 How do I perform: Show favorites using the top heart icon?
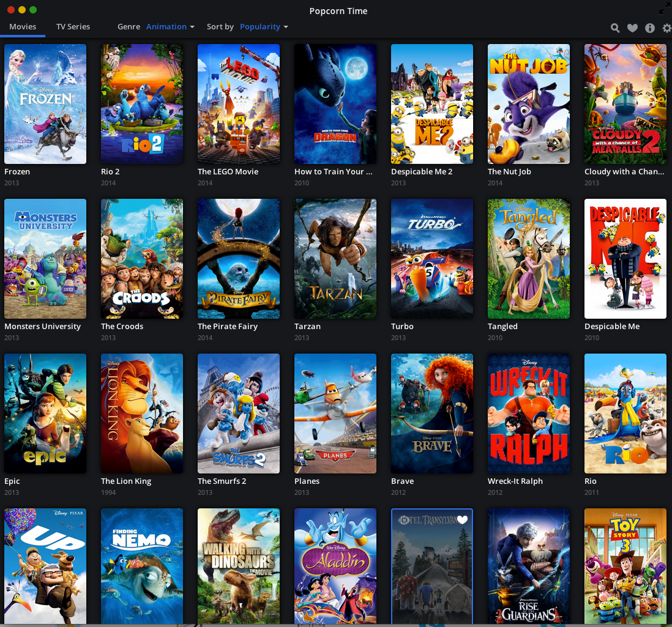click(x=633, y=28)
